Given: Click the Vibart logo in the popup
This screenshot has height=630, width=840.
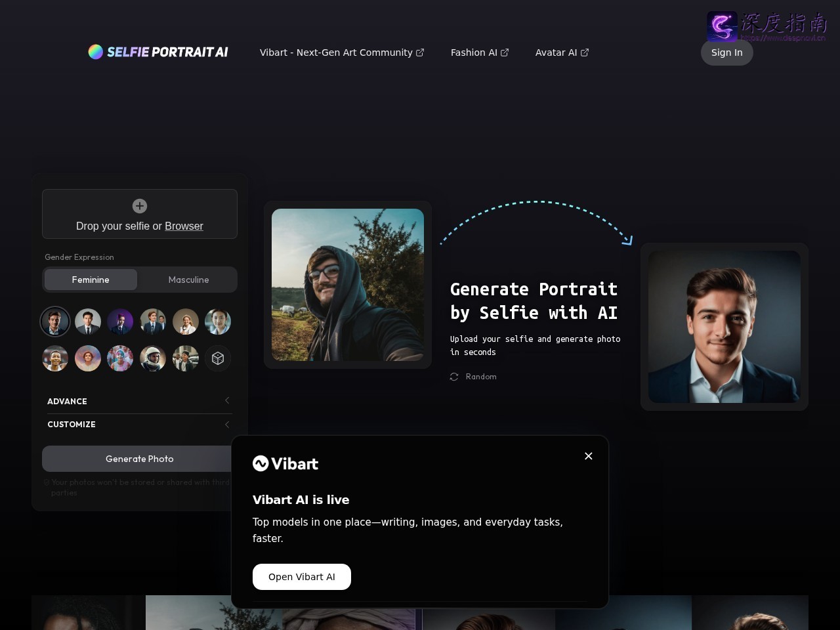Looking at the screenshot, I should (285, 464).
